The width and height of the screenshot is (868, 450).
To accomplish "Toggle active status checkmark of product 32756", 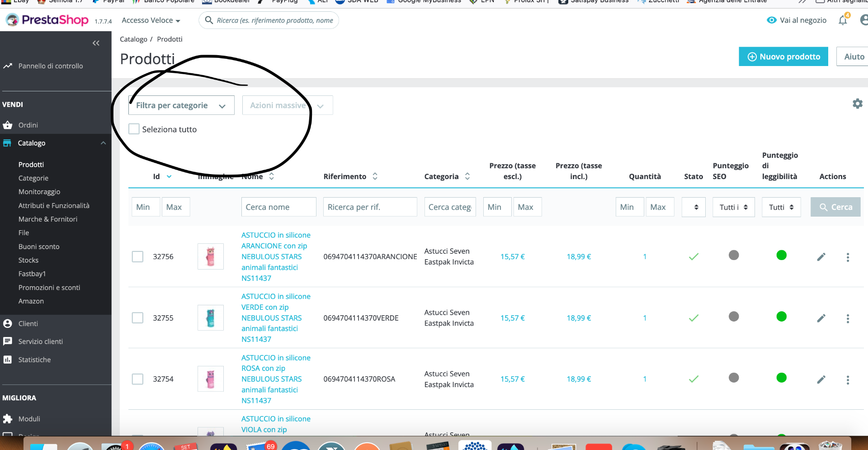I will 693,256.
